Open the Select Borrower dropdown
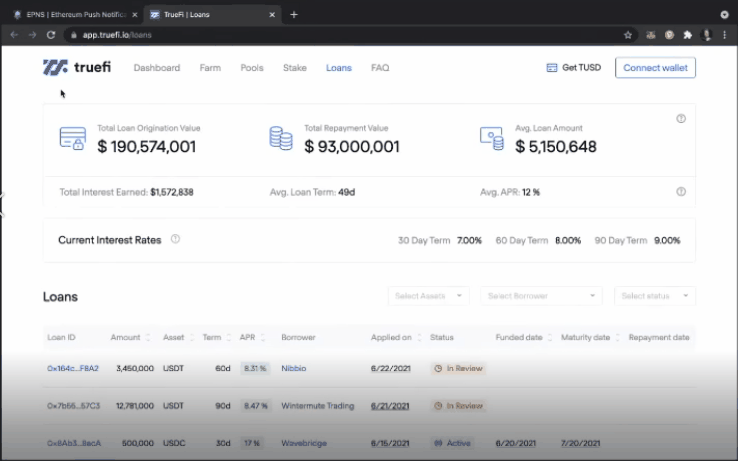Image resolution: width=738 pixels, height=461 pixels. pos(541,296)
